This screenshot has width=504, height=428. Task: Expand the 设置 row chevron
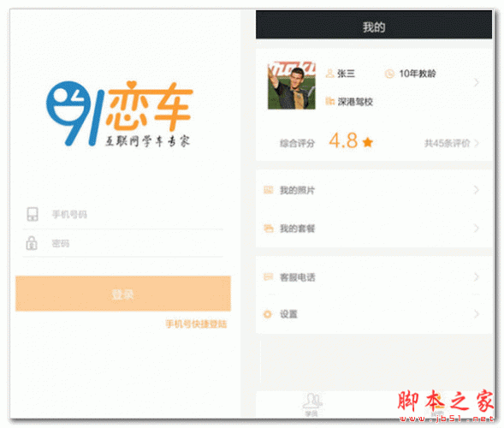(x=477, y=314)
